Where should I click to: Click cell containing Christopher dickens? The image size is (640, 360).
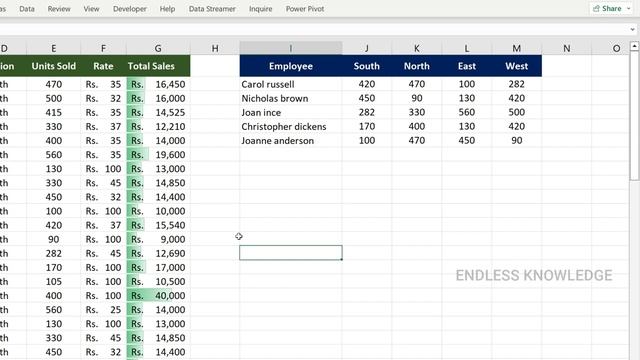click(291, 127)
